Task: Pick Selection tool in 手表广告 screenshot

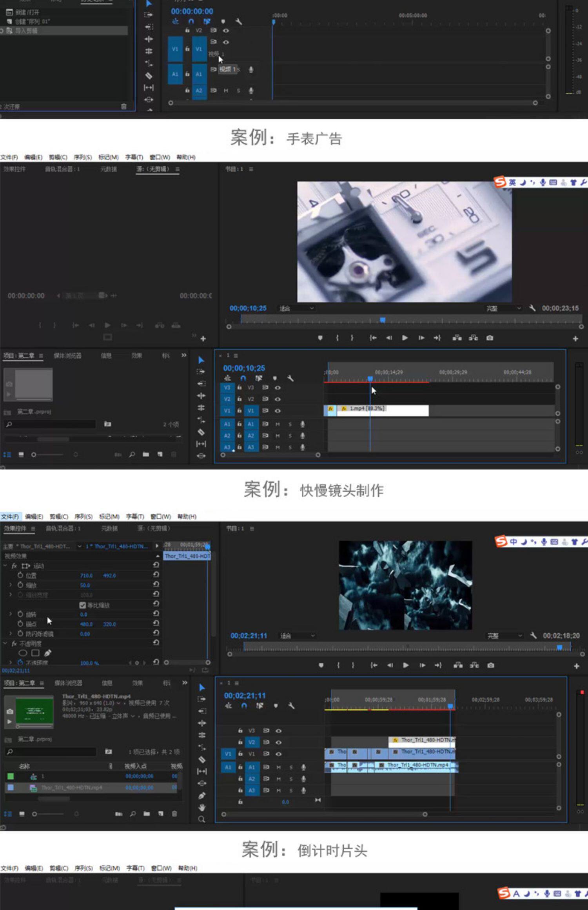Action: tap(201, 360)
